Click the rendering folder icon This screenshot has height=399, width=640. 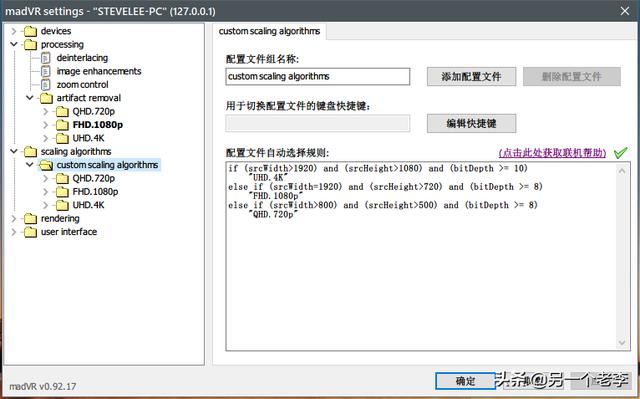pos(30,219)
